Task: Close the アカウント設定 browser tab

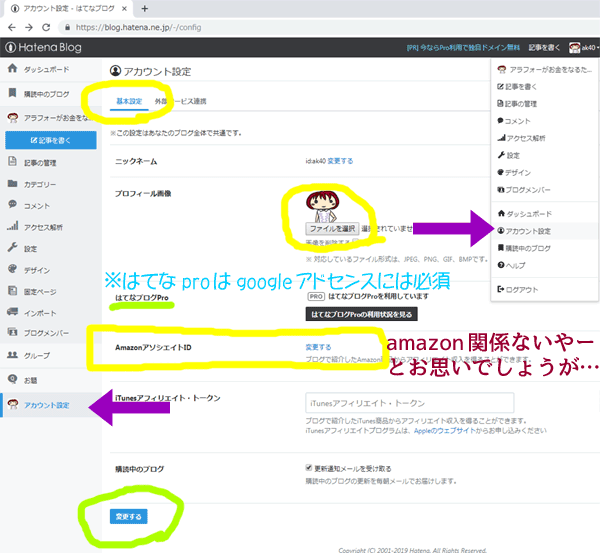Action: [x=124, y=8]
